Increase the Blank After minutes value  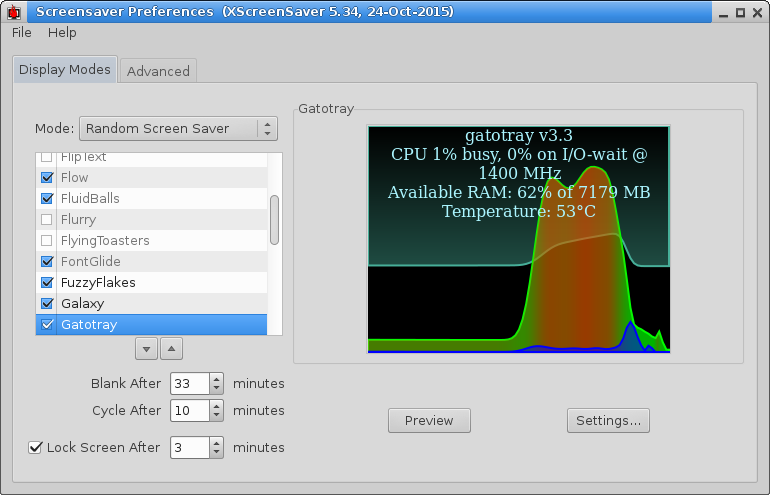[217, 379]
